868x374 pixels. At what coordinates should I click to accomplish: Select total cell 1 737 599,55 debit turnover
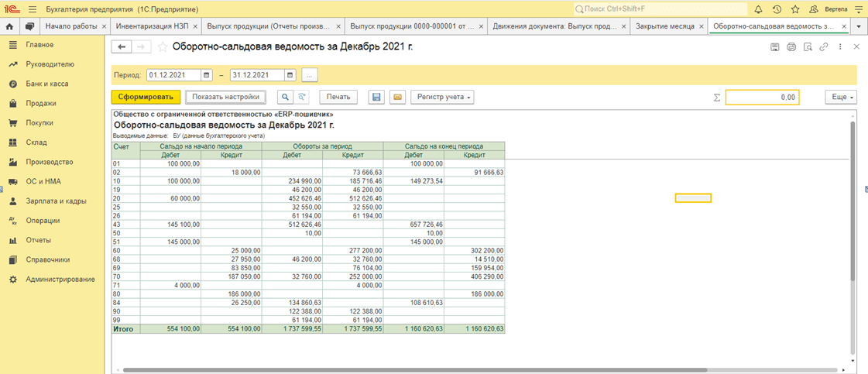tap(292, 328)
